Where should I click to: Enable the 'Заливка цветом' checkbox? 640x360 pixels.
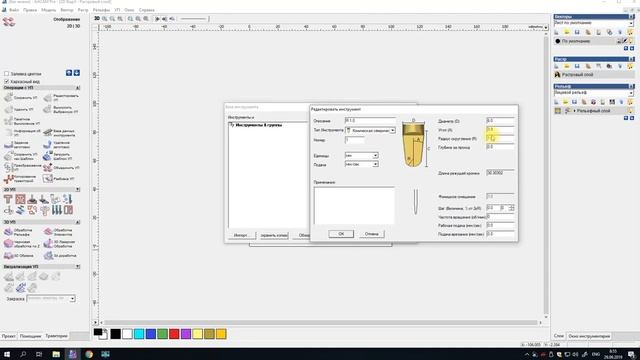tap(7, 74)
